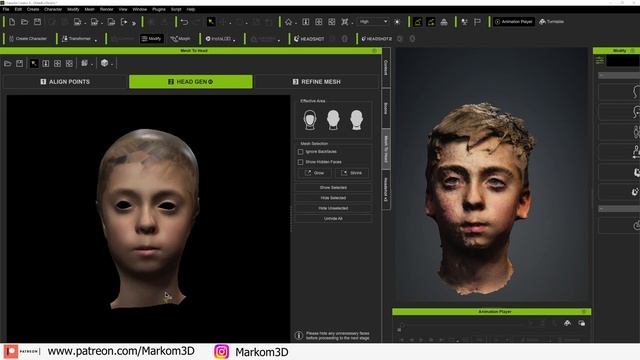This screenshot has height=360, width=640.
Task: Click Hide Selected button
Action: click(333, 198)
